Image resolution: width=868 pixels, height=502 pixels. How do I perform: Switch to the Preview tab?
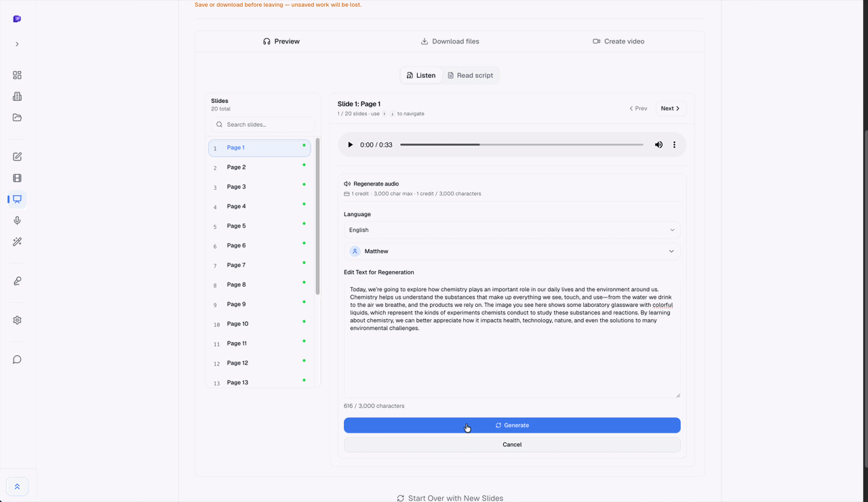[281, 41]
